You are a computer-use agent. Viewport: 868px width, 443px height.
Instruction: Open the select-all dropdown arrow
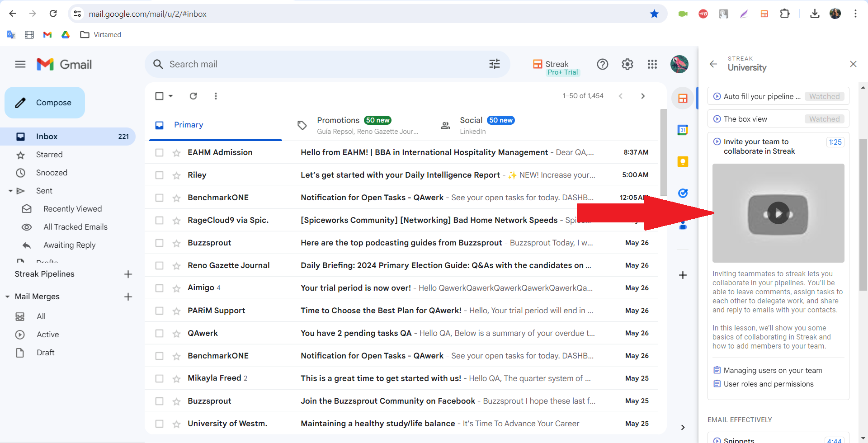[x=171, y=96]
